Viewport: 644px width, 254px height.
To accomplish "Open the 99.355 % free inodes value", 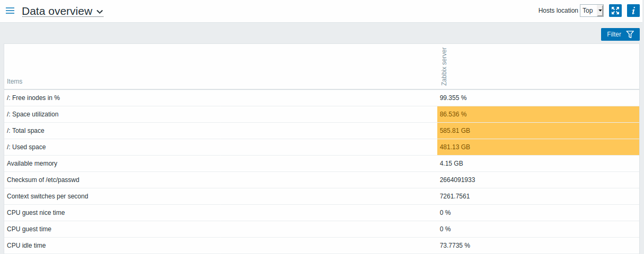I will click(x=453, y=98).
